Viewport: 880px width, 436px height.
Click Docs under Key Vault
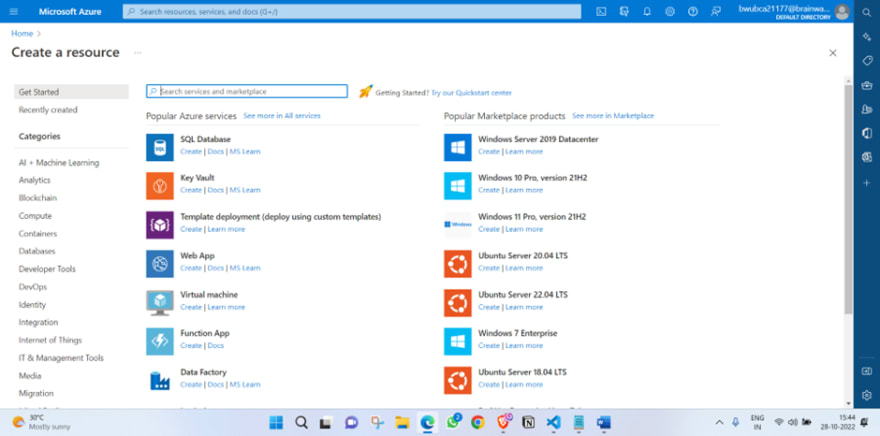pyautogui.click(x=216, y=190)
